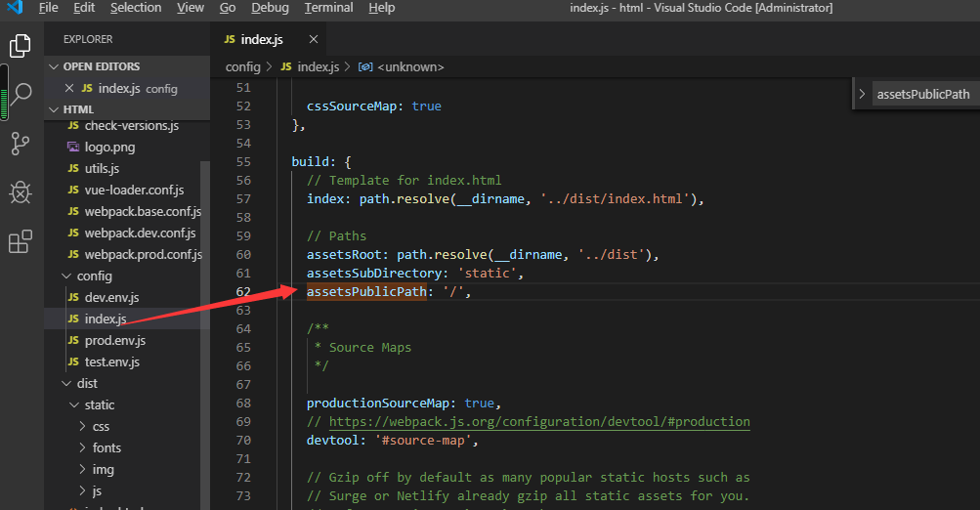Viewport: 980px width, 510px height.
Task: Select index.js in config folder tree
Action: pos(106,319)
